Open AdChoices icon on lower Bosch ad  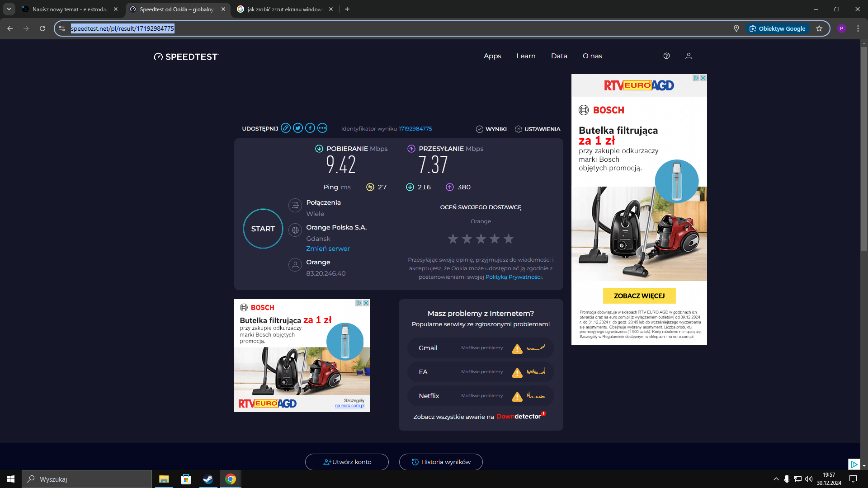pos(359,303)
